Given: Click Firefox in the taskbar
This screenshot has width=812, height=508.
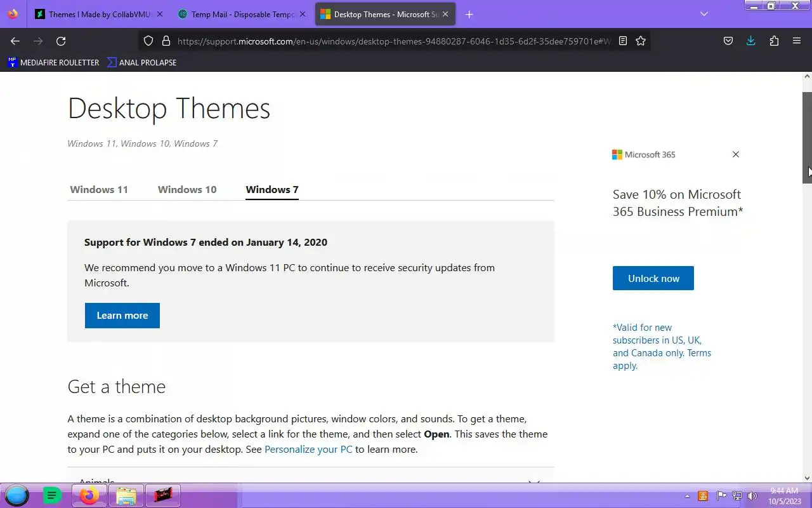Looking at the screenshot, I should [89, 495].
